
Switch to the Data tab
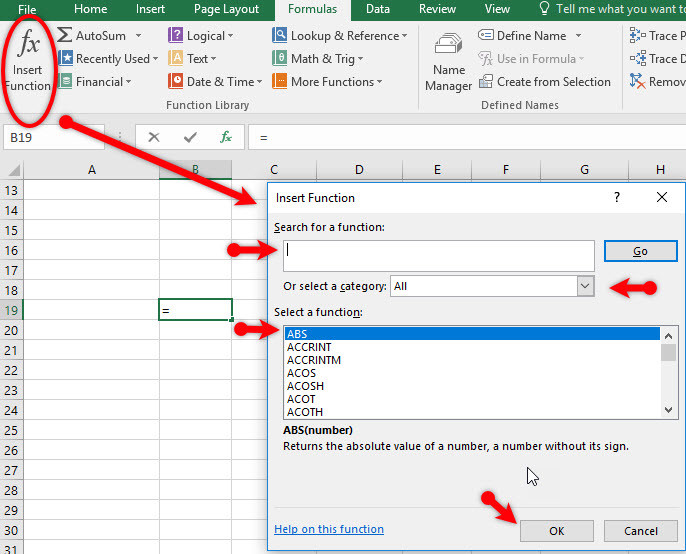tap(378, 9)
